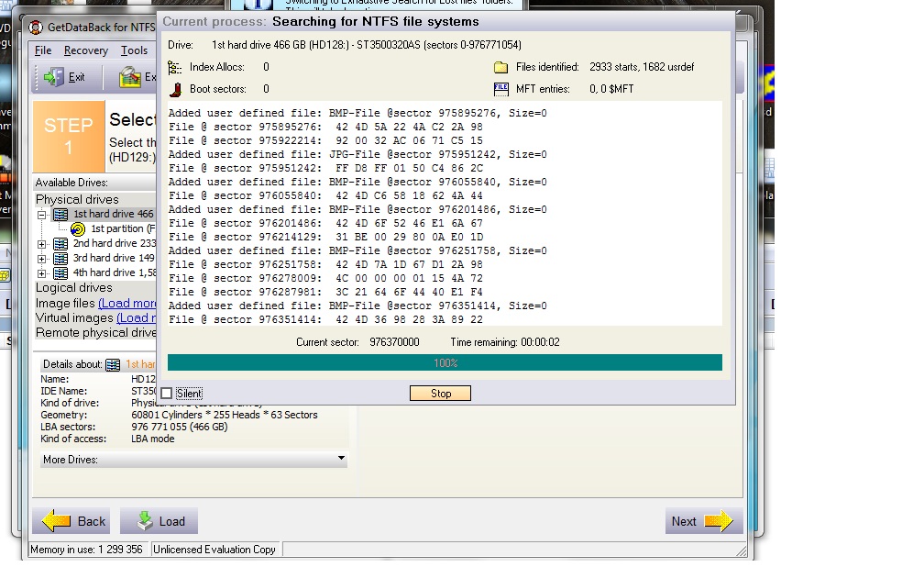Select the 1st hard drive 466 entry
The width and height of the screenshot is (924, 578).
point(113,214)
